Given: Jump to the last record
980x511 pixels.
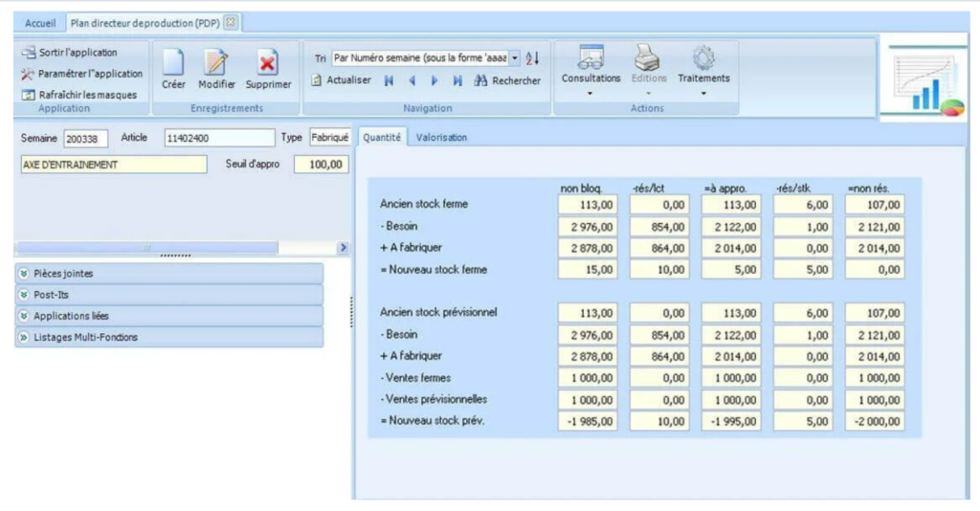Looking at the screenshot, I should pos(457,81).
